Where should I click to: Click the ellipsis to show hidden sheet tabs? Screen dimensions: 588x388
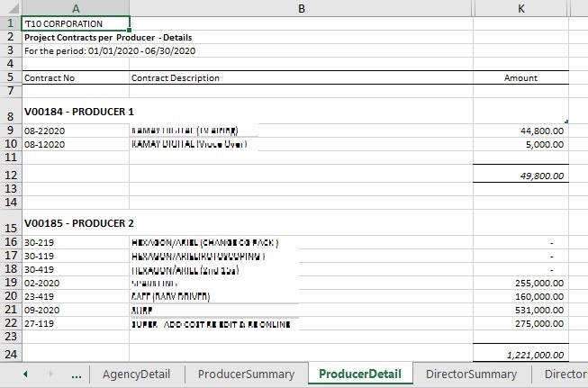pos(77,374)
